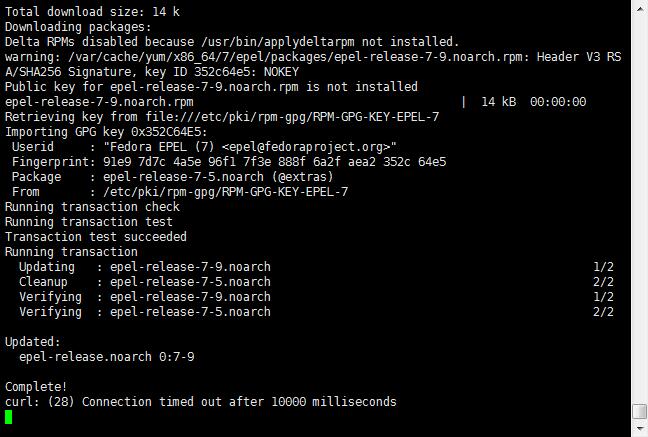The image size is (648, 437).
Task: Click the green terminal cursor block
Action: [x=9, y=417]
